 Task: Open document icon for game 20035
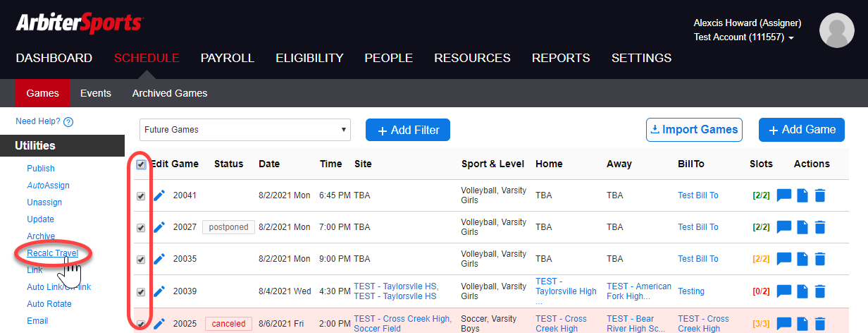pos(804,259)
